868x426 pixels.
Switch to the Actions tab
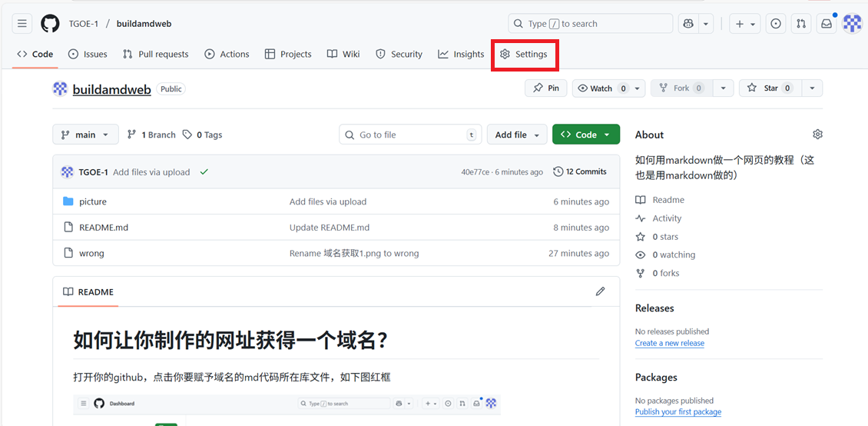(227, 55)
